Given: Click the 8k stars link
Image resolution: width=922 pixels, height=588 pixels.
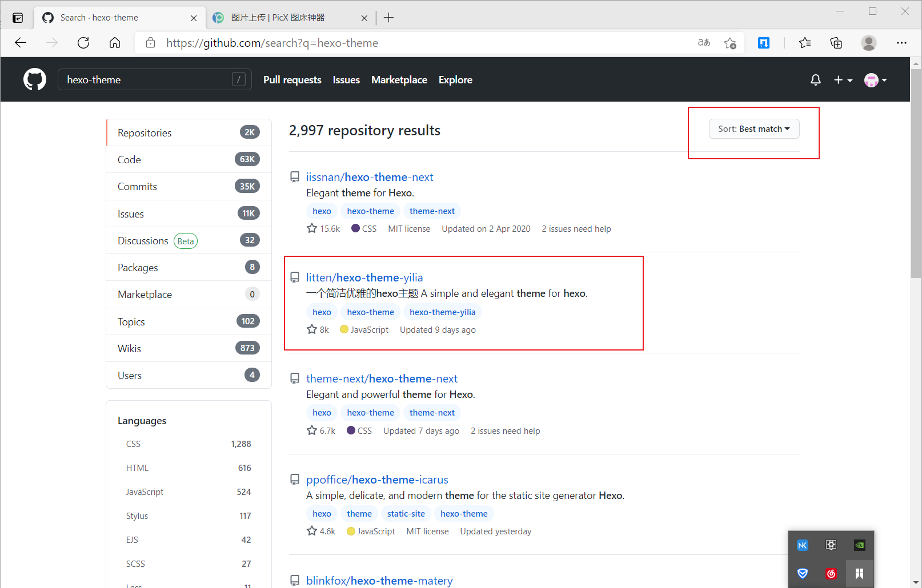Looking at the screenshot, I should click(x=318, y=329).
